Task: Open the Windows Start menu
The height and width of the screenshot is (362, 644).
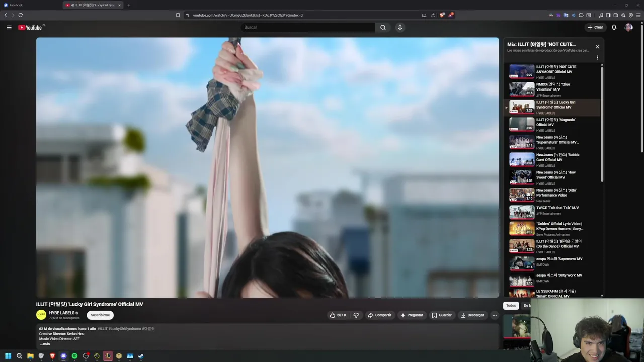Action: (x=8, y=356)
